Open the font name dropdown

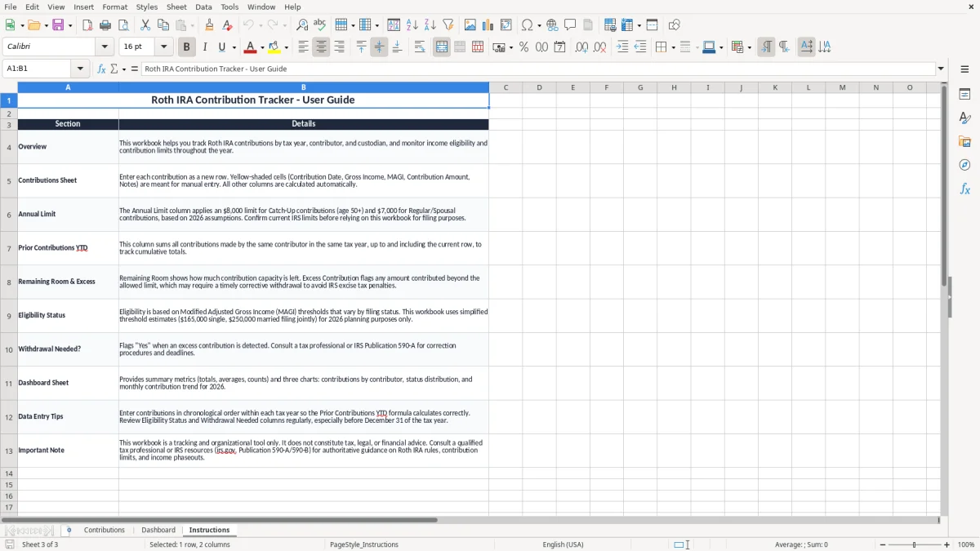point(104,47)
